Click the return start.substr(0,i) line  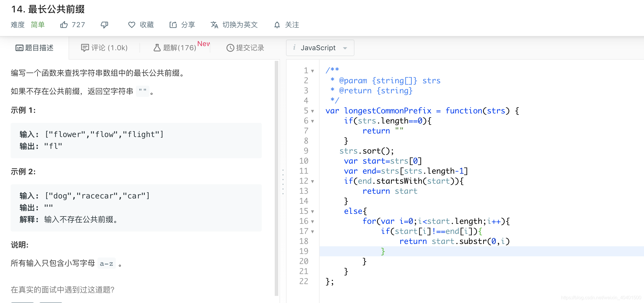(x=454, y=241)
